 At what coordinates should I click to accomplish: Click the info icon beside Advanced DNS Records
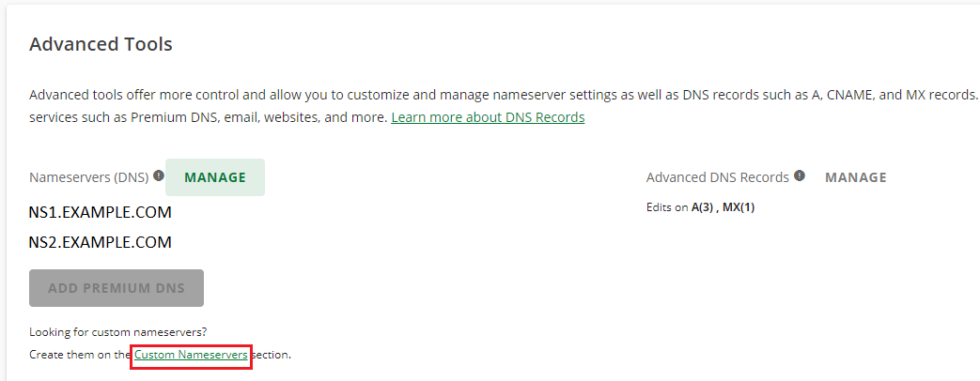[800, 175]
